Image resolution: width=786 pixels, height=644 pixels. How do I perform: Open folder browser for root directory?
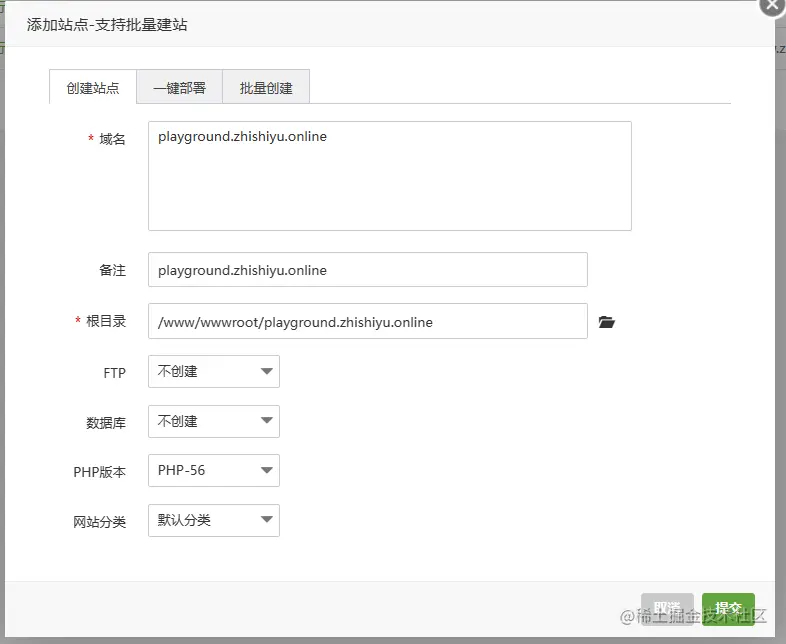[607, 322]
